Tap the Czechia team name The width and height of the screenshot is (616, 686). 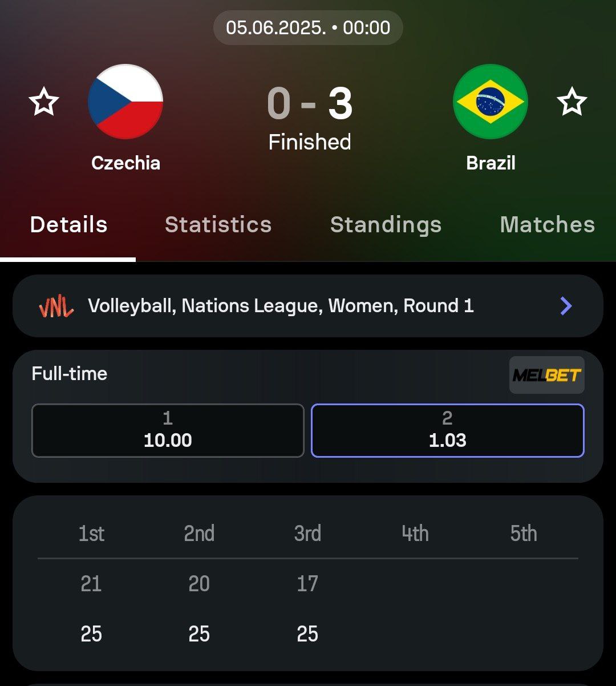125,163
